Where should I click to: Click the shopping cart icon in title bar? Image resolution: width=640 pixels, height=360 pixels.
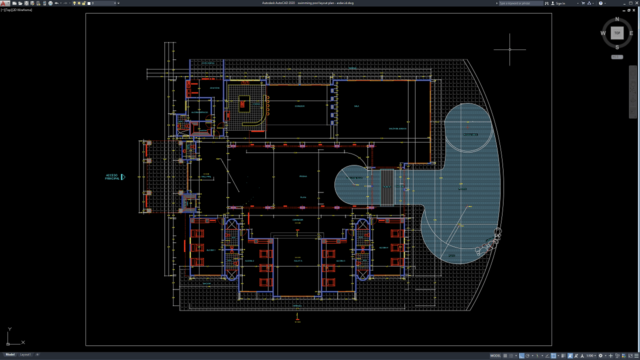coord(583,3)
